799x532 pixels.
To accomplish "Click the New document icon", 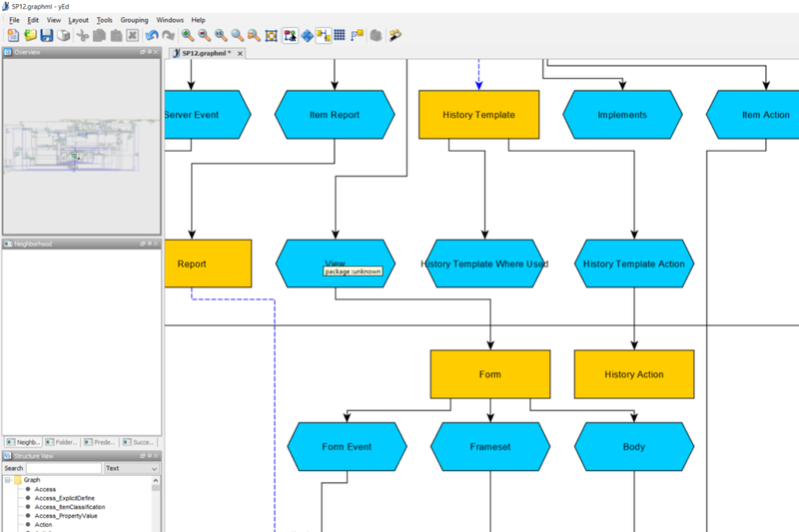I will [13, 35].
